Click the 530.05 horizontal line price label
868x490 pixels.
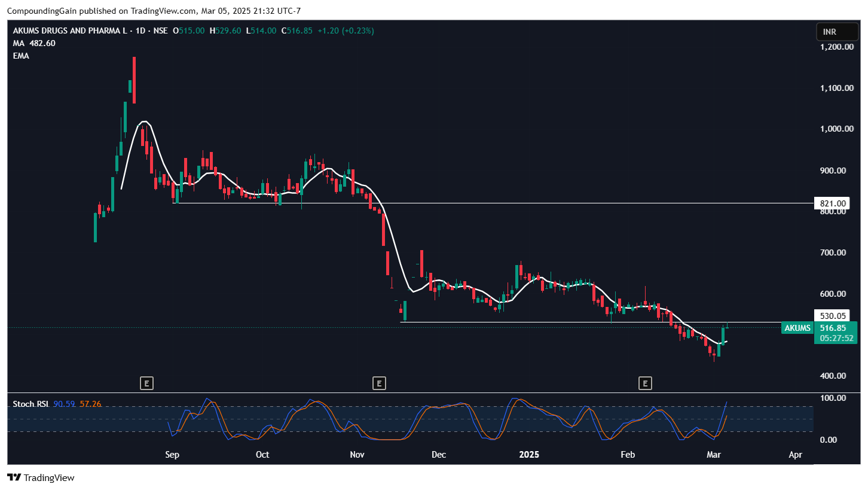832,316
